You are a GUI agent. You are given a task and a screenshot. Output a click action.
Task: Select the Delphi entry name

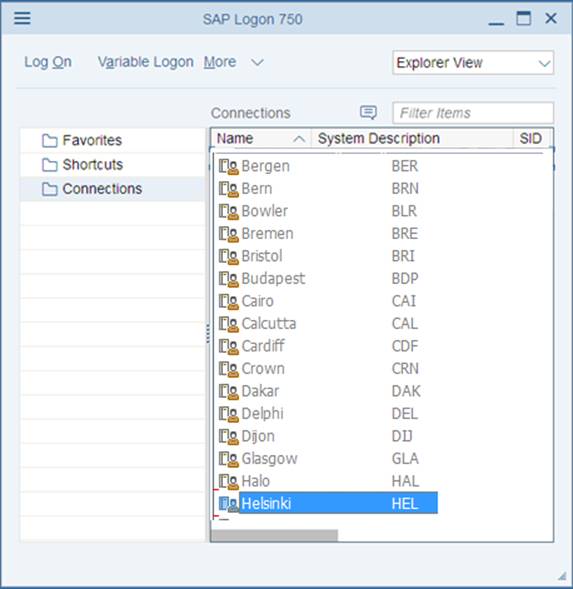[x=263, y=414]
